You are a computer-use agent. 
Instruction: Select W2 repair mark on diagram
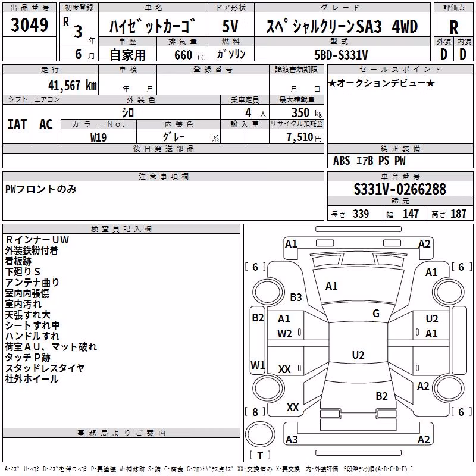[x=284, y=334]
